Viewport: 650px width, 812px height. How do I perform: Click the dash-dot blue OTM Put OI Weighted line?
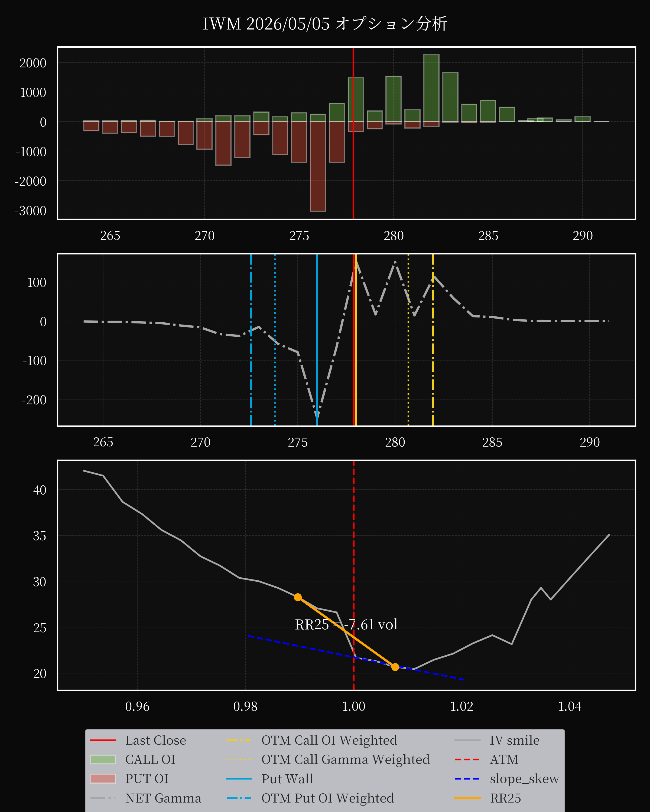pyautogui.click(x=251, y=340)
